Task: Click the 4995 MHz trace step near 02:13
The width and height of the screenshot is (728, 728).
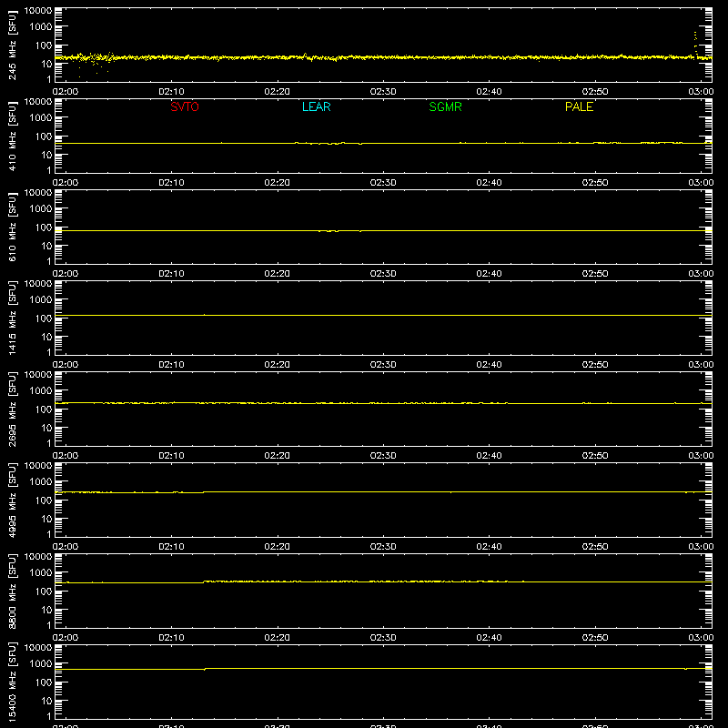Action: click(204, 492)
